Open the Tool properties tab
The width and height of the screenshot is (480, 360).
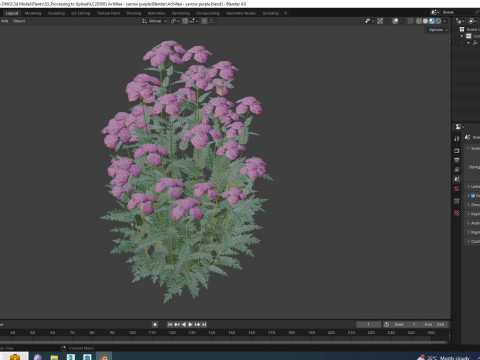[x=457, y=139]
